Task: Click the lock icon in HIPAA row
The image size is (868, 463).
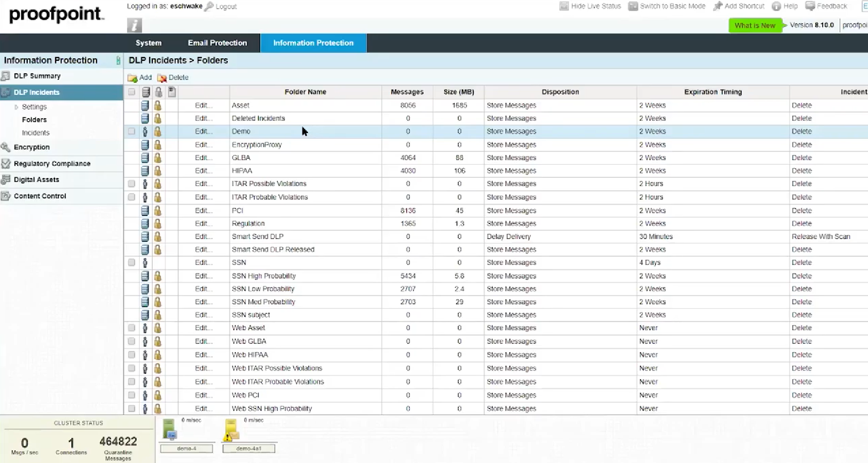Action: (x=158, y=171)
